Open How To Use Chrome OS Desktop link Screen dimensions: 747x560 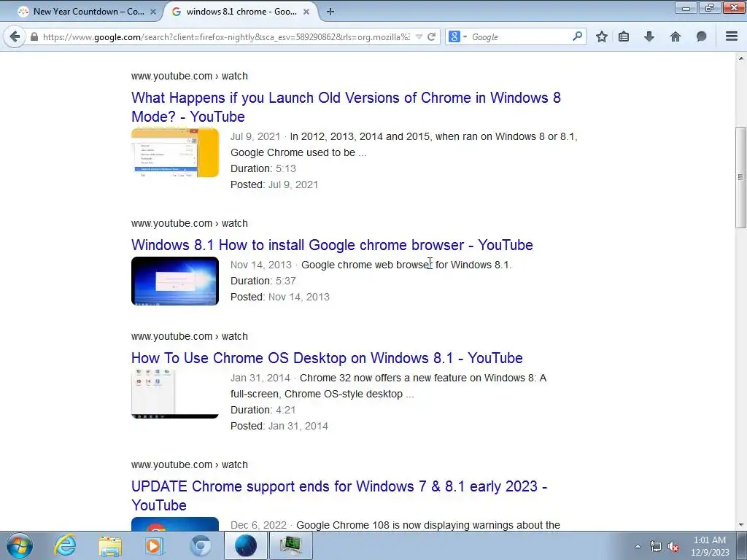327,357
